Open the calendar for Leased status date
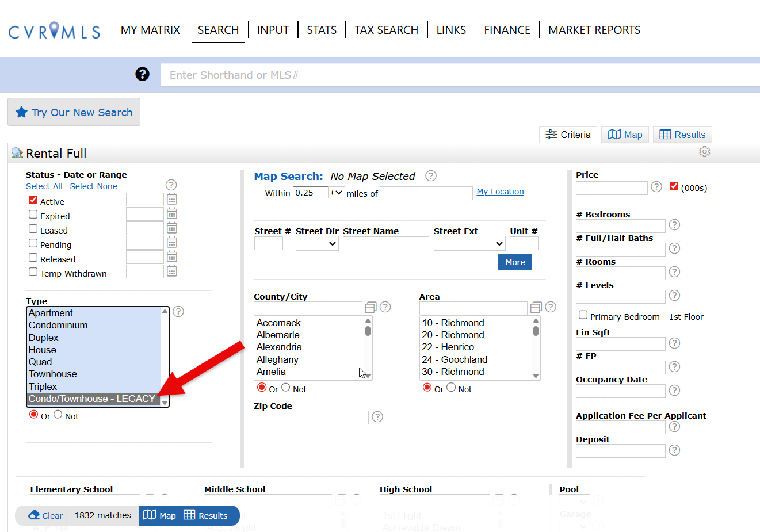This screenshot has width=760, height=532. click(172, 228)
